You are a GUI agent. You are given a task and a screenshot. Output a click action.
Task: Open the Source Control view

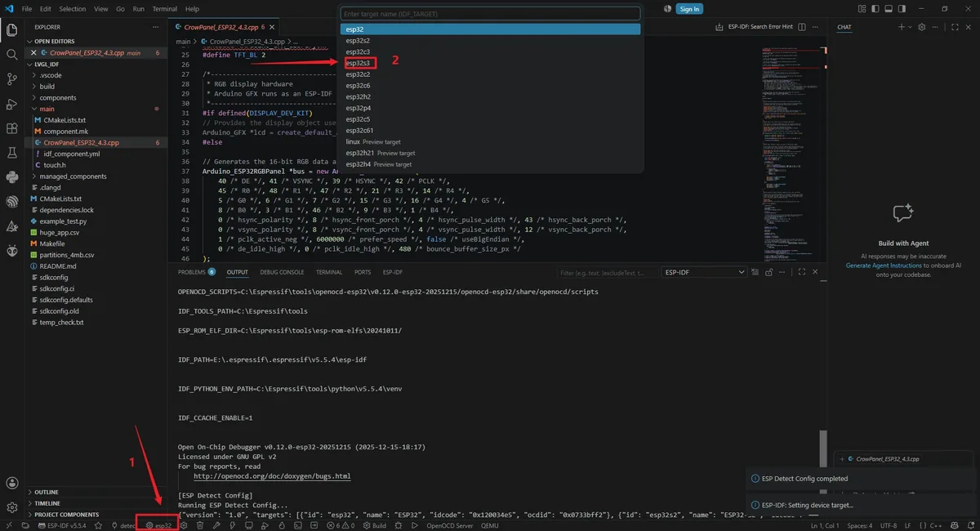tap(12, 79)
